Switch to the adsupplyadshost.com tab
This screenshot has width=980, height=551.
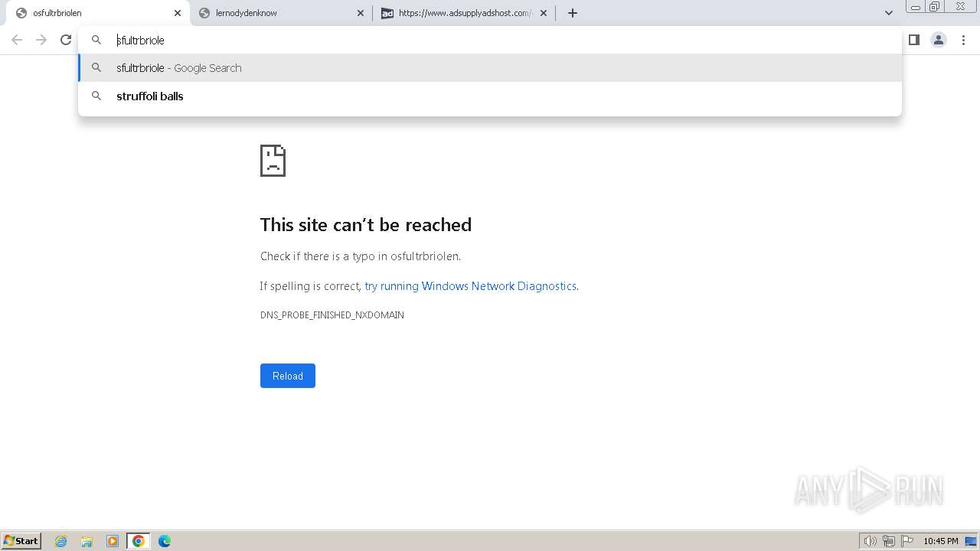pos(464,13)
